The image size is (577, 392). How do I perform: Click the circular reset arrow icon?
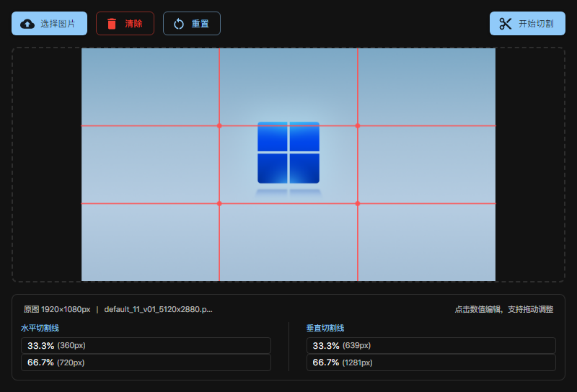(179, 24)
